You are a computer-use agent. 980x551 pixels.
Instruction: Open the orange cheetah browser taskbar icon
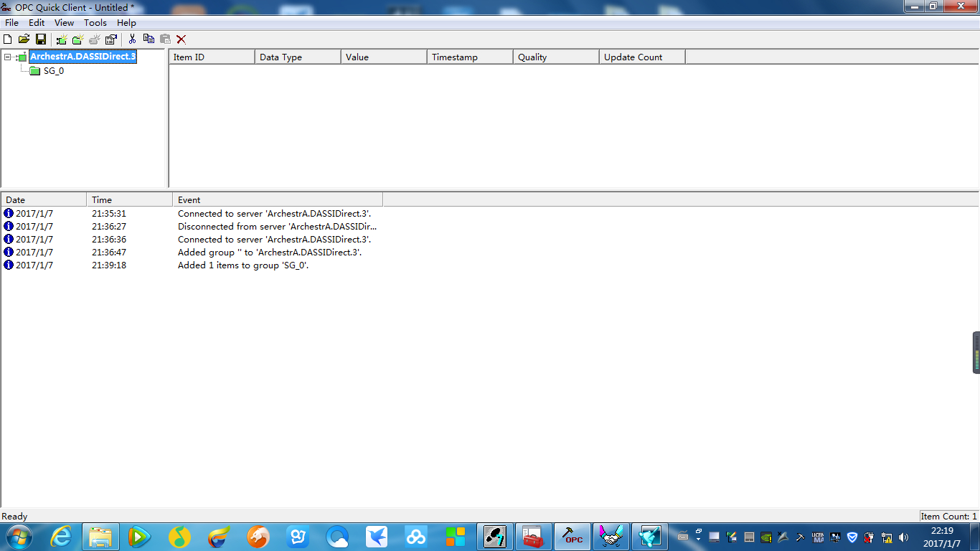pyautogui.click(x=258, y=537)
